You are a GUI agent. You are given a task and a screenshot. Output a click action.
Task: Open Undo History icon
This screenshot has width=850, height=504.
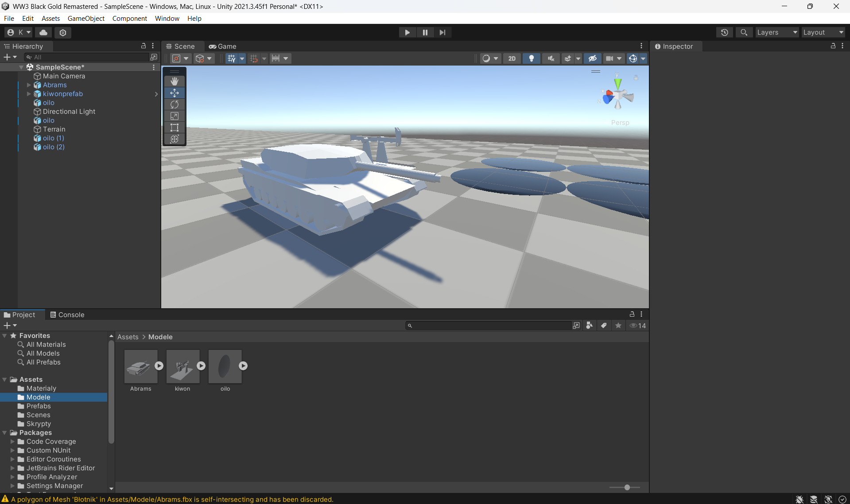(725, 32)
